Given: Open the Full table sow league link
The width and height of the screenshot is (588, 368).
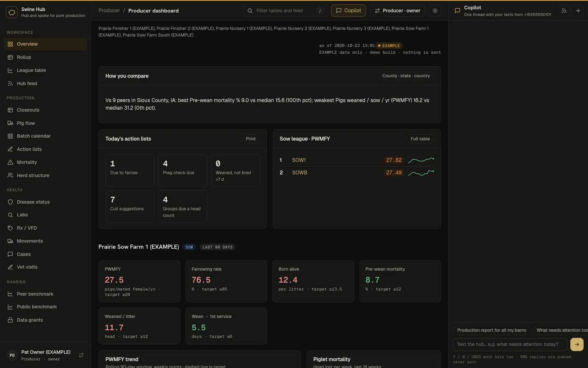Looking at the screenshot, I should (420, 139).
